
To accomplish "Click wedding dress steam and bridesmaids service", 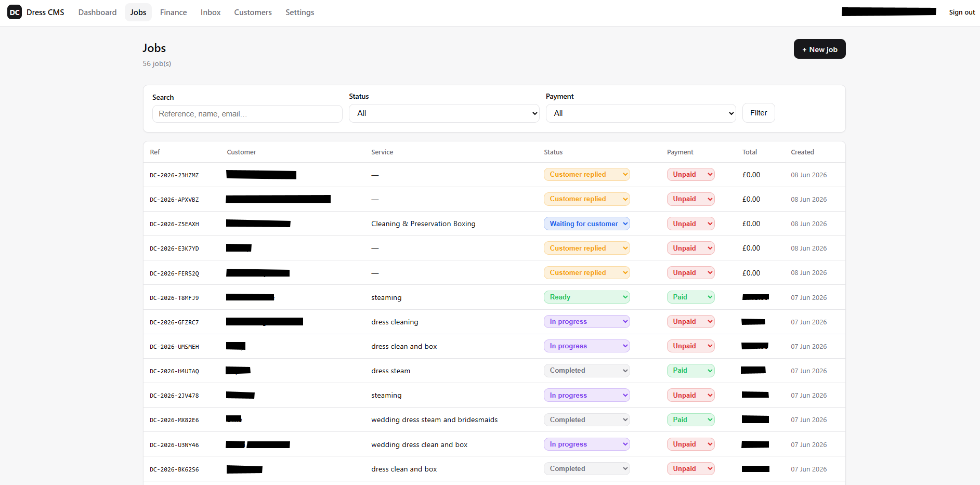I will click(x=434, y=420).
